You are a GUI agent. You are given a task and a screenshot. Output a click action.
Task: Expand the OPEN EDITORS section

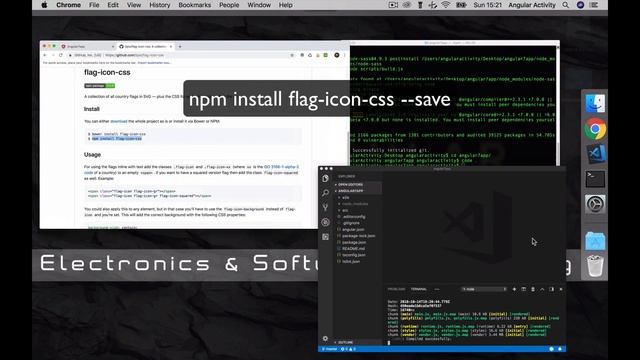point(358,184)
